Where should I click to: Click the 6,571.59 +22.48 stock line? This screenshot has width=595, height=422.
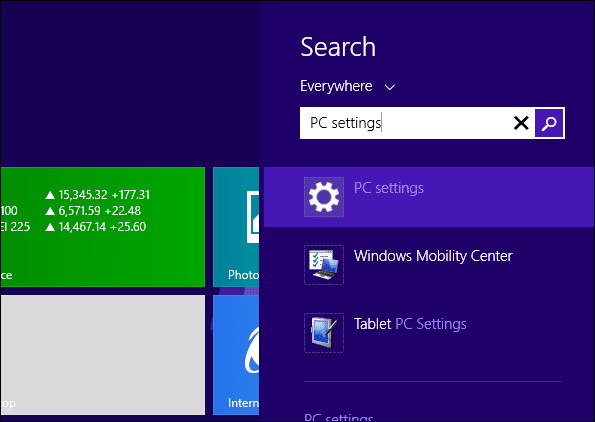[x=93, y=211]
